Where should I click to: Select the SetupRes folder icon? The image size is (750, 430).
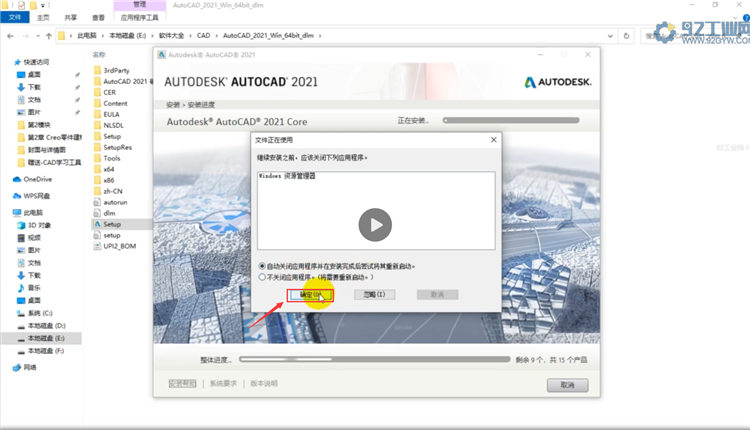coord(98,147)
